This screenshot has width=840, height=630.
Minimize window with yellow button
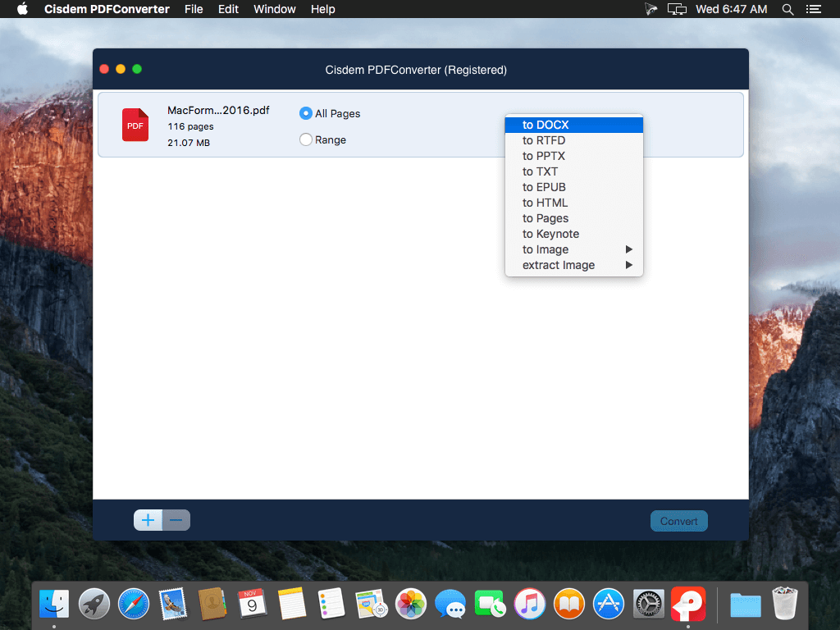(121, 69)
